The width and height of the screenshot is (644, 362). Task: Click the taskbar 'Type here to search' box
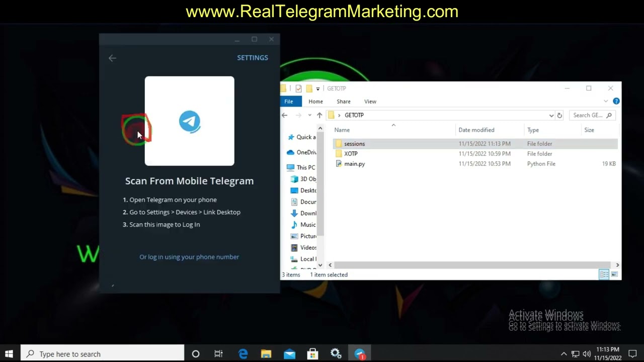tap(103, 354)
